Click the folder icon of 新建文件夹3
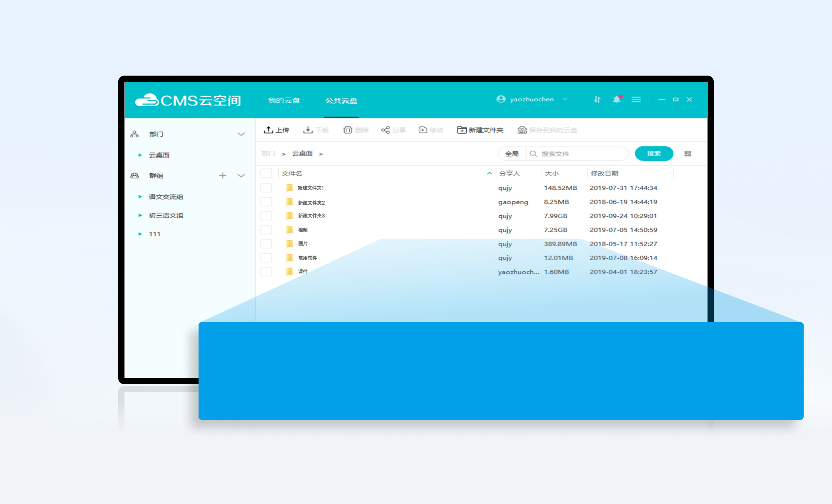 coord(290,215)
